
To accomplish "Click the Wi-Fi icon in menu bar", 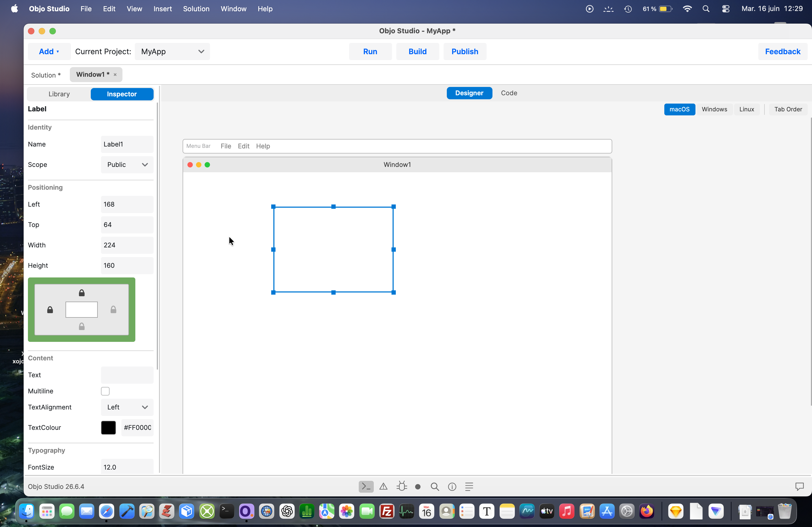I will (x=687, y=9).
